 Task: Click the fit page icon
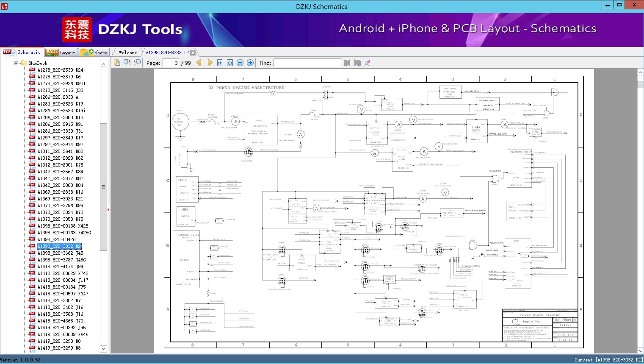coord(230,63)
